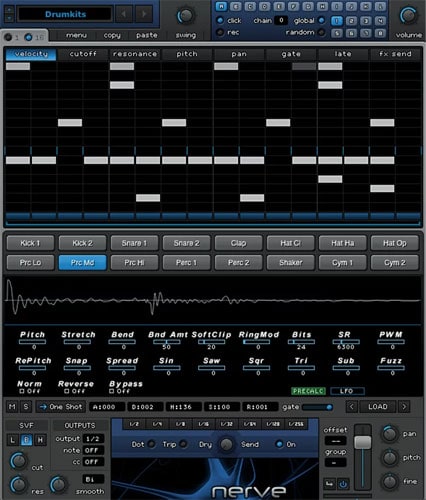
Task: Mute the pad with the M button
Action: click(12, 407)
